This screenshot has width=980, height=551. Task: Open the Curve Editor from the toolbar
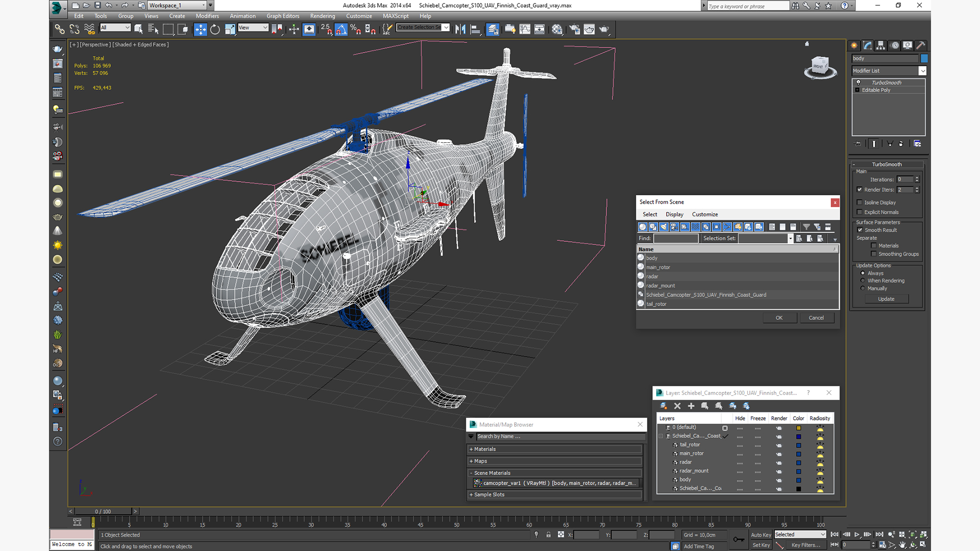(525, 29)
